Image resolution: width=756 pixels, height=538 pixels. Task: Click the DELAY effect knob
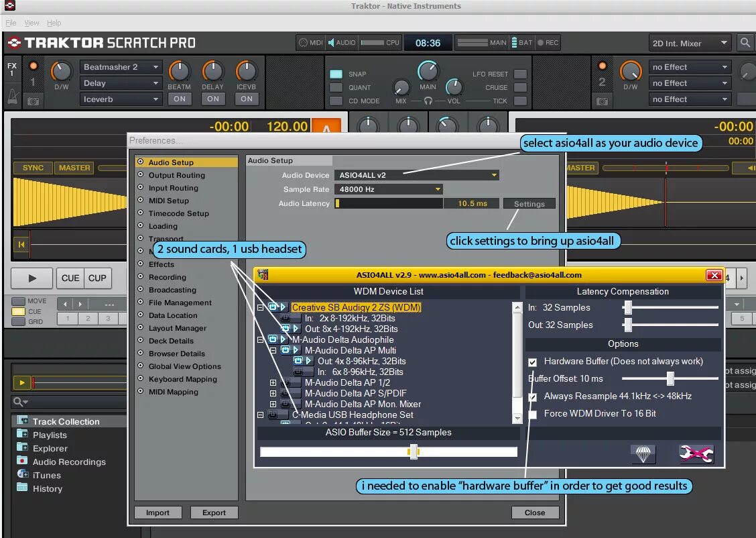point(212,71)
